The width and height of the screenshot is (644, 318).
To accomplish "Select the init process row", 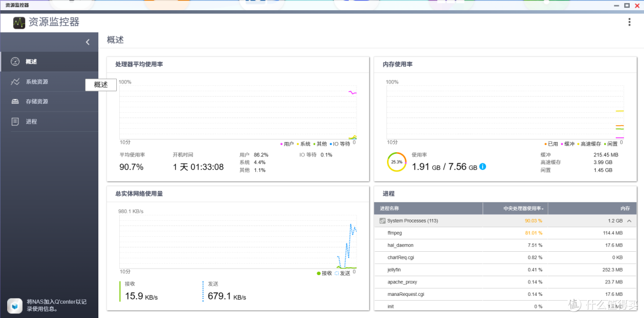I will 505,307.
